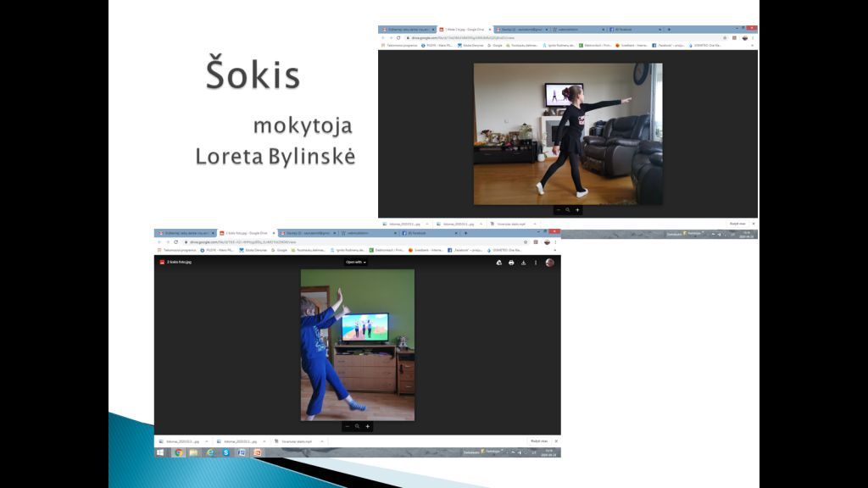Open first downloaded .jpg item in green-wall photo window
The width and height of the screenshot is (868, 488).
click(183, 441)
